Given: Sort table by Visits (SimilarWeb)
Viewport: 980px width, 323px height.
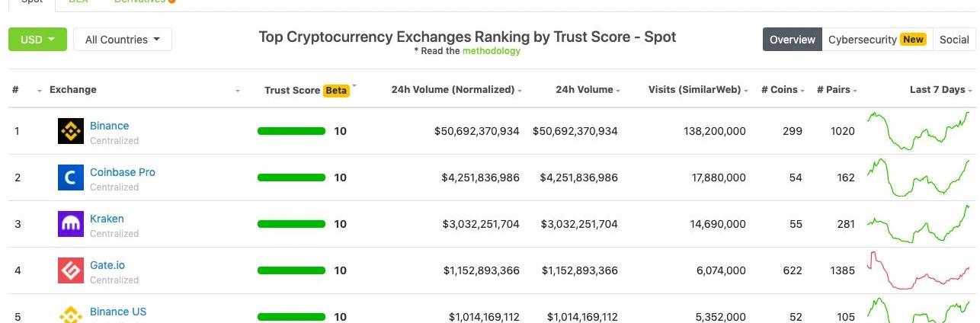Looking at the screenshot, I should coord(694,90).
